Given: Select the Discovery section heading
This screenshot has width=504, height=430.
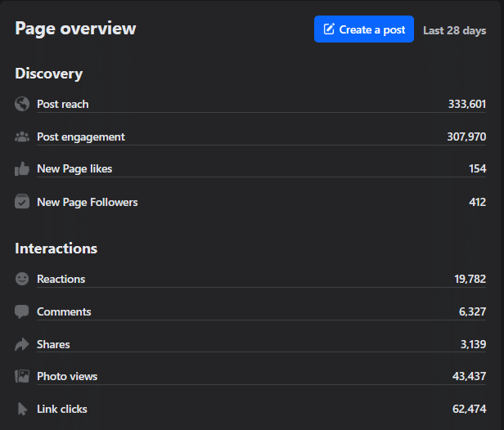Looking at the screenshot, I should pyautogui.click(x=49, y=74).
